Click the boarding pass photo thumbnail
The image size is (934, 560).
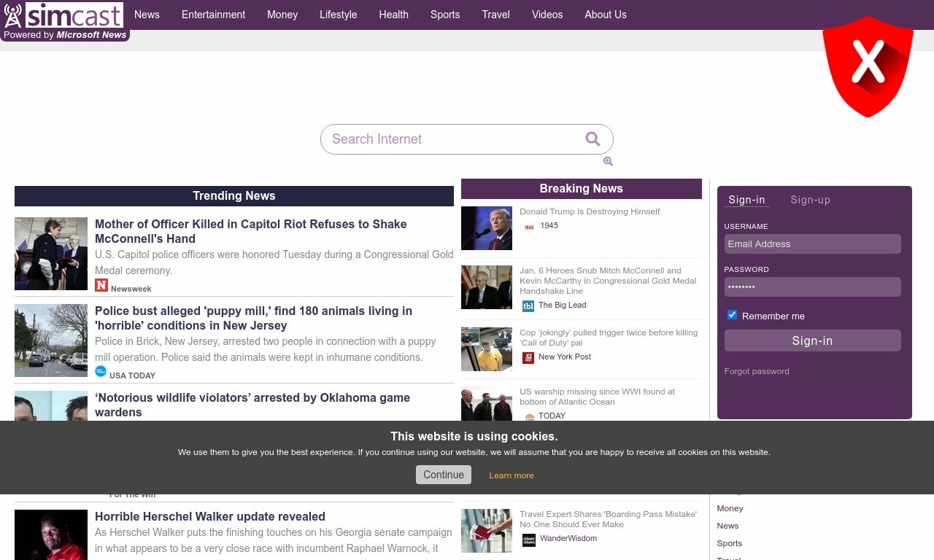(487, 531)
